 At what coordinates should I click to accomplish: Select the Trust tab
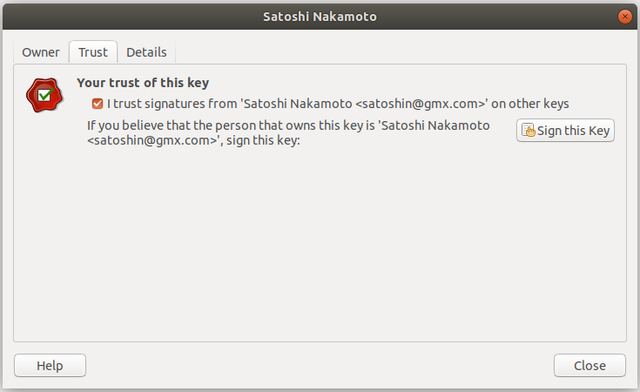(x=93, y=52)
